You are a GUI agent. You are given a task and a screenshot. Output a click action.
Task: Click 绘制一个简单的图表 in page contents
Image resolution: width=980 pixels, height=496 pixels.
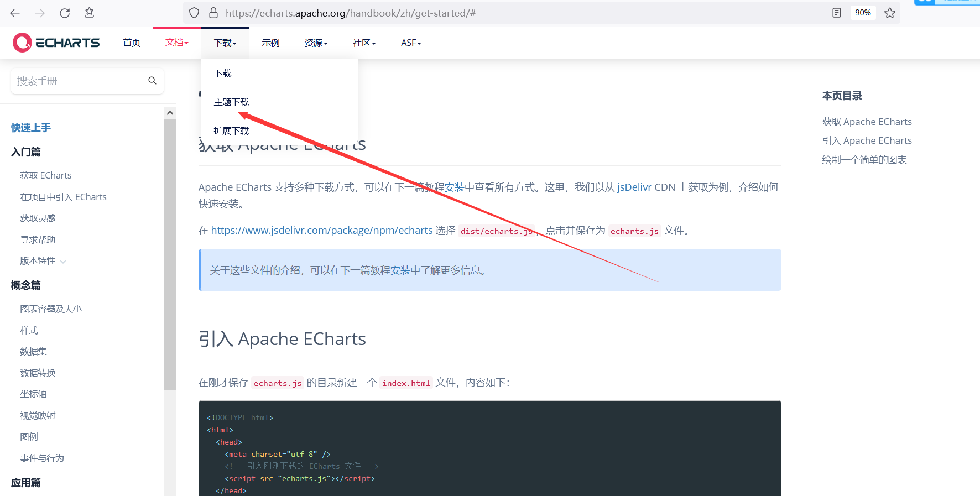point(864,160)
